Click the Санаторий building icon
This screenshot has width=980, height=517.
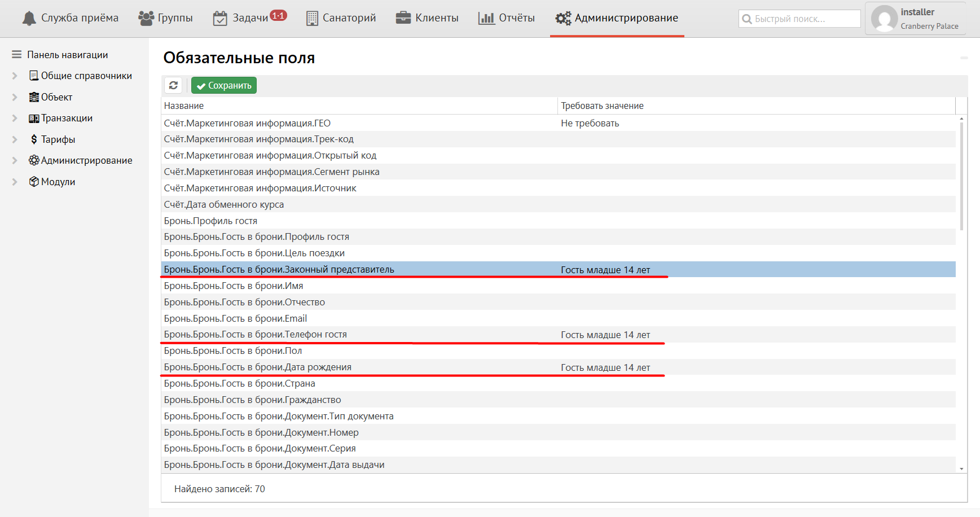point(312,19)
